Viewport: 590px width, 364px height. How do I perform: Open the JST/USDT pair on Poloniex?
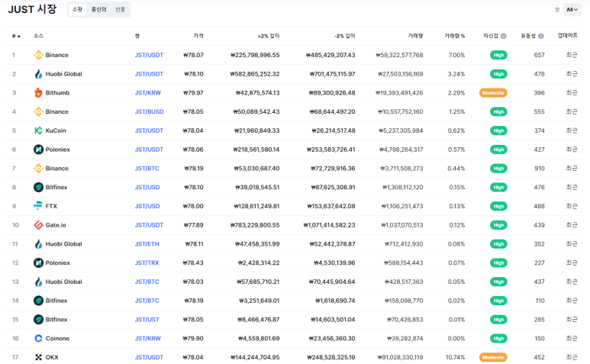[149, 150]
